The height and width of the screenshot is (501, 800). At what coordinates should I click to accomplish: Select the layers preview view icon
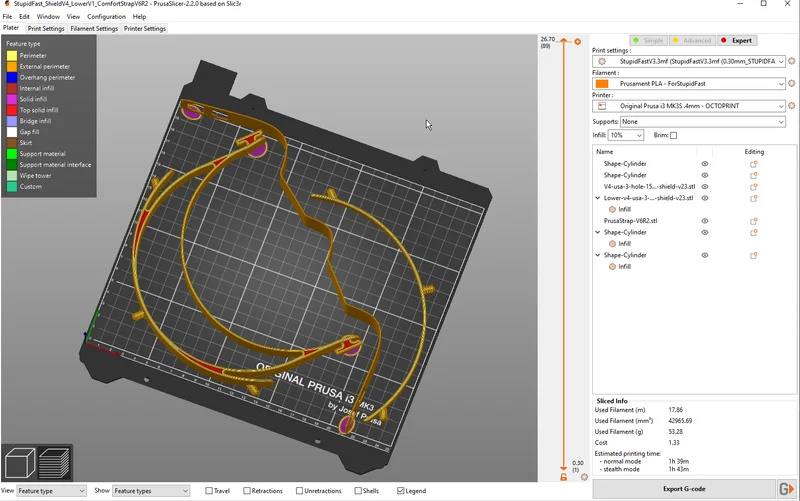[54, 462]
